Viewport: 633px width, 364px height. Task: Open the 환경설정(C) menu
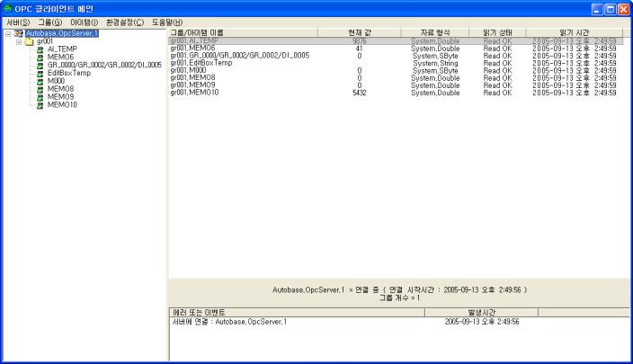coord(124,22)
